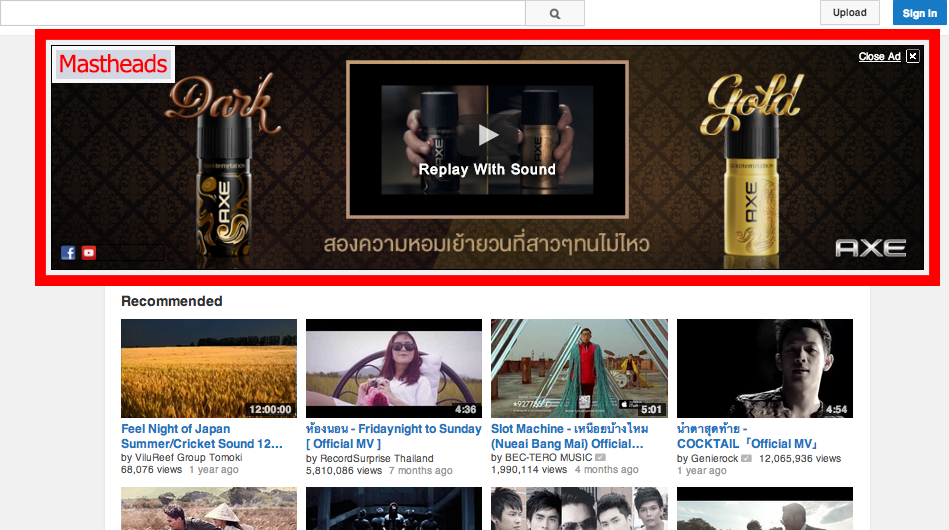Open the Feel Night of Japan title link
Screen dimensions: 949x530
point(202,436)
